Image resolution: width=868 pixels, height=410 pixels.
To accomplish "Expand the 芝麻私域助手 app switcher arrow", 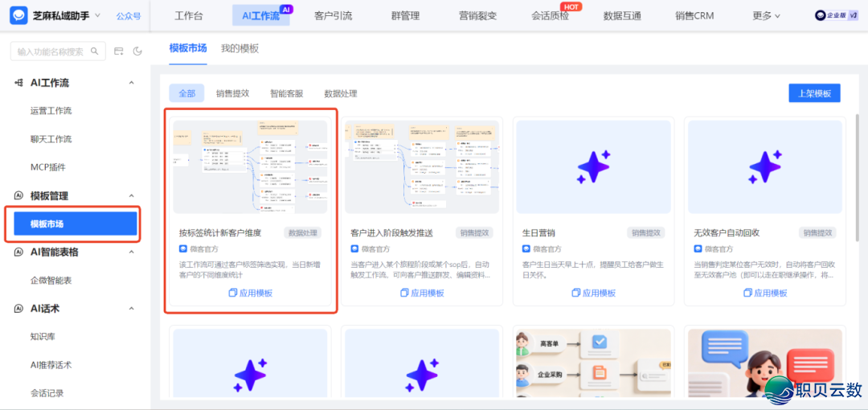I will pyautogui.click(x=97, y=15).
